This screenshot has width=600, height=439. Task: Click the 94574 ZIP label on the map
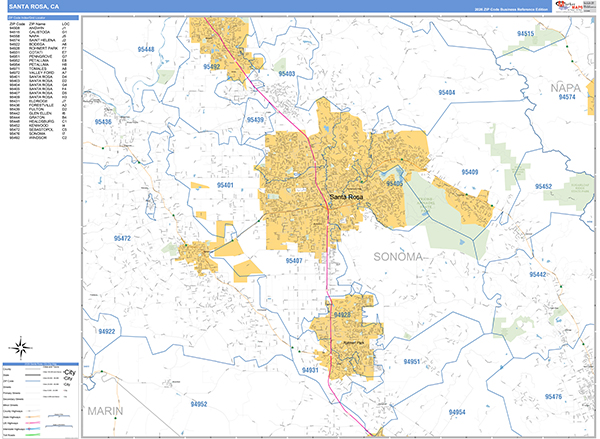pyautogui.click(x=567, y=97)
